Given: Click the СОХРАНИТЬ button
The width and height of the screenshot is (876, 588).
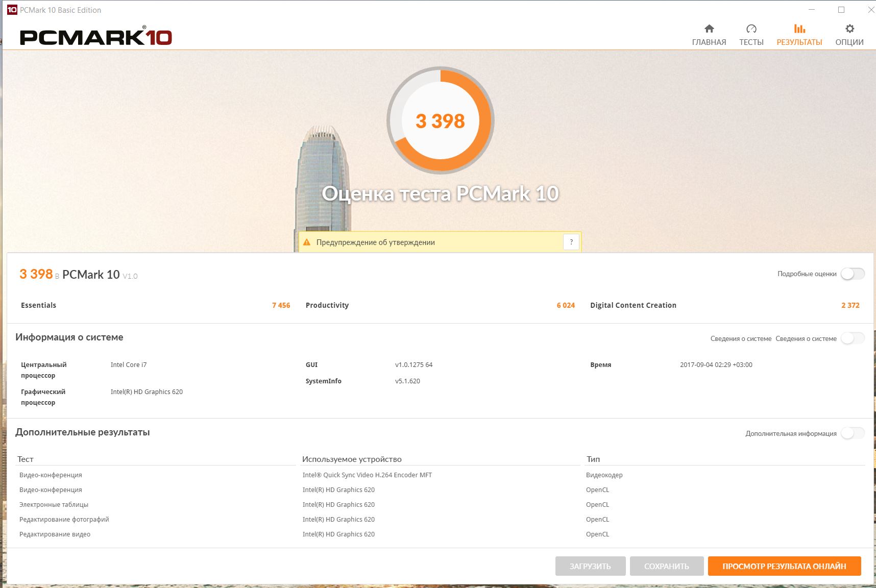Looking at the screenshot, I should pyautogui.click(x=667, y=566).
